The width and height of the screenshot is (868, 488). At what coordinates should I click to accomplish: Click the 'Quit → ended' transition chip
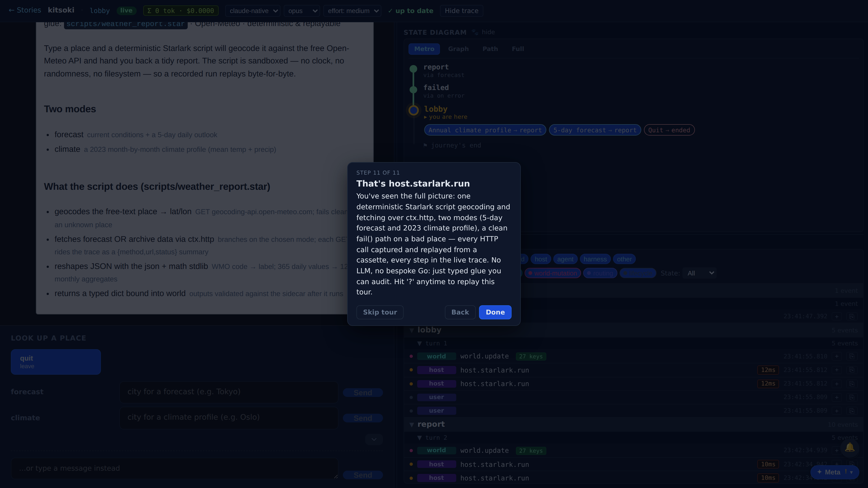point(669,130)
